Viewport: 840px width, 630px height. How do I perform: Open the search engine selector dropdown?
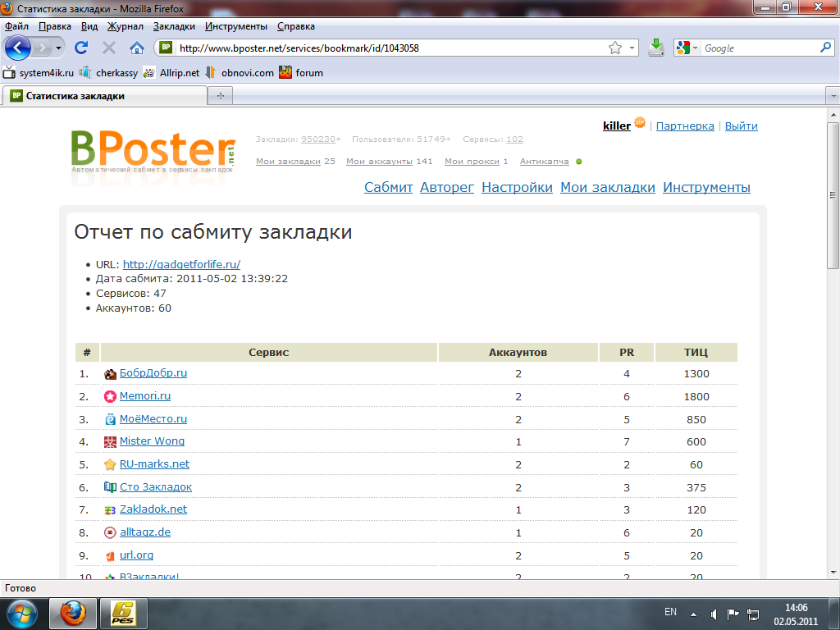point(696,48)
